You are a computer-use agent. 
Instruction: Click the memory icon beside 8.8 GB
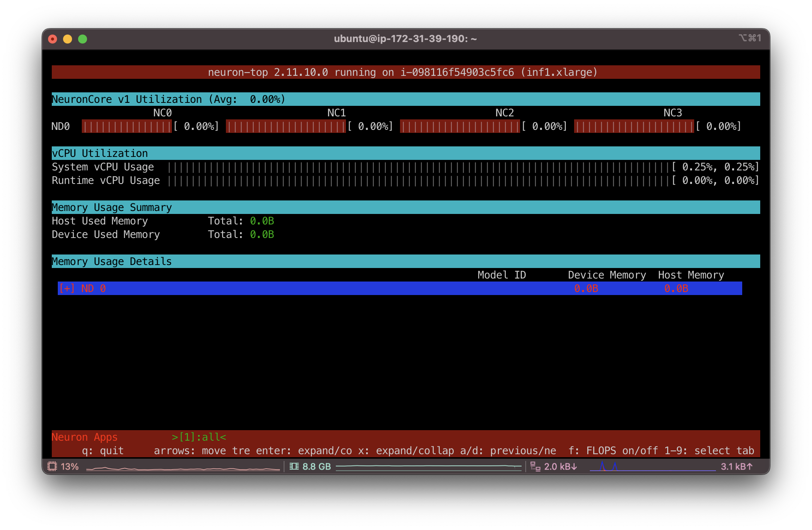(x=294, y=467)
